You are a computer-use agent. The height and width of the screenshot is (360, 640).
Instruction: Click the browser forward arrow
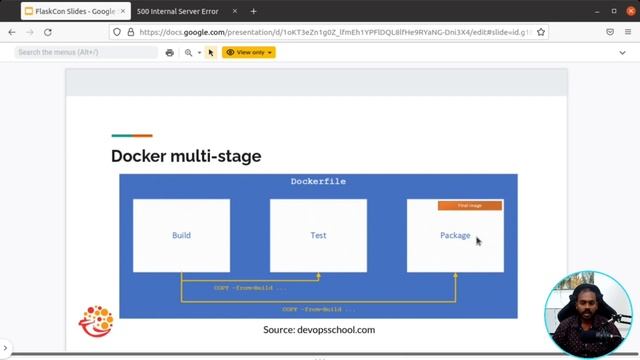pos(30,32)
